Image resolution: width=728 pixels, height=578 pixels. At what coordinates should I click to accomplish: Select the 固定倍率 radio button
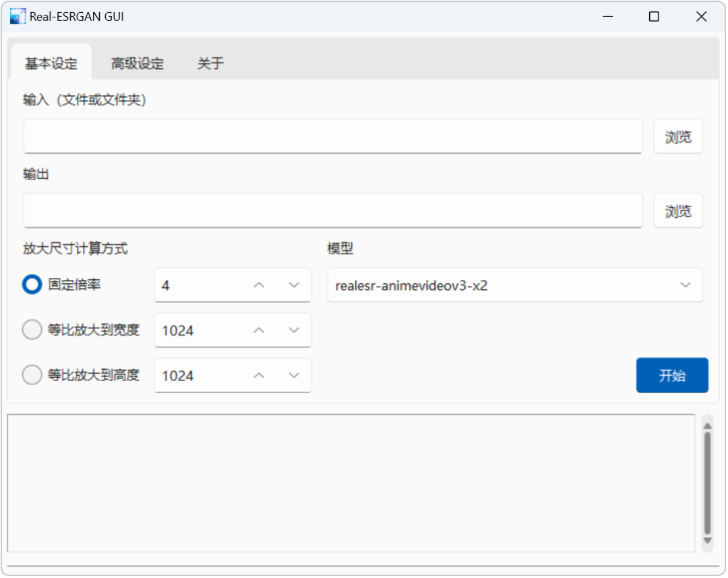tap(32, 285)
